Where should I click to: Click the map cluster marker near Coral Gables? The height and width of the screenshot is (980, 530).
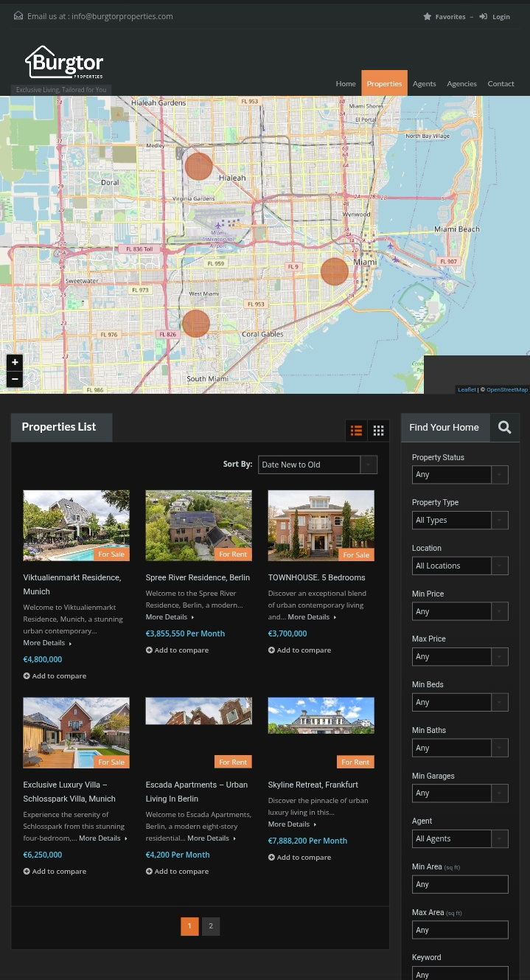click(x=195, y=324)
